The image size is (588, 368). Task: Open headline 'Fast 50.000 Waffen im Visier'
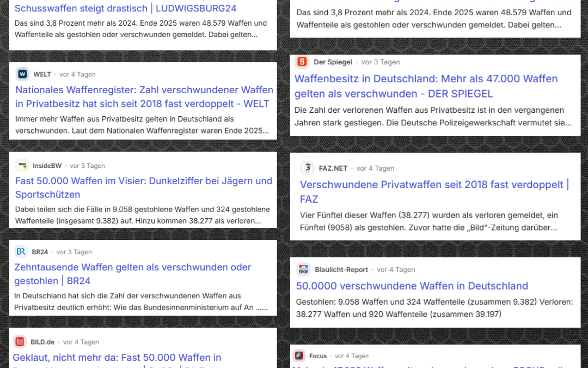pyautogui.click(x=143, y=188)
